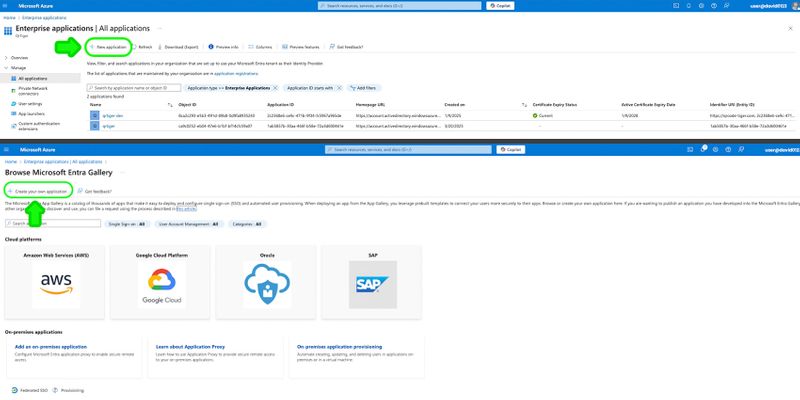The image size is (800, 400).
Task: Open the 'this article' link in gallery description
Action: click(x=187, y=209)
